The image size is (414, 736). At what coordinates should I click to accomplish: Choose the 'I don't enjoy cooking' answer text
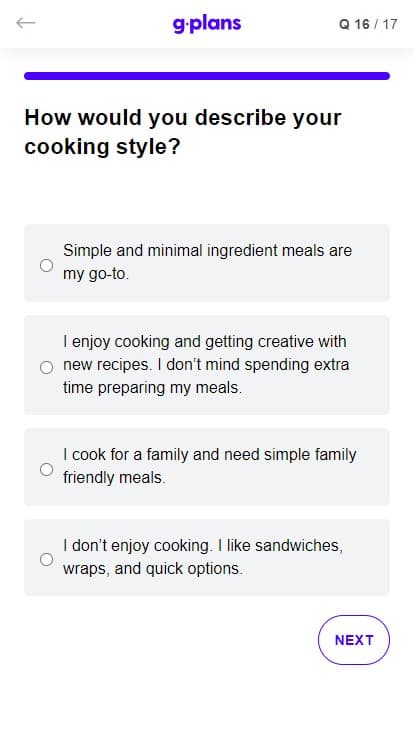pyautogui.click(x=203, y=557)
